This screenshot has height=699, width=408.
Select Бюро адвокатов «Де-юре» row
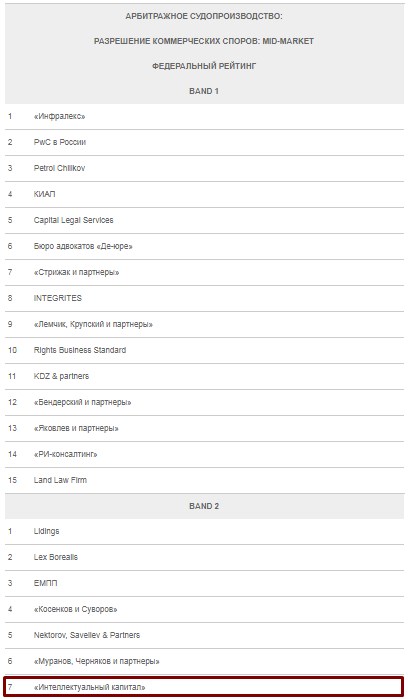point(204,246)
